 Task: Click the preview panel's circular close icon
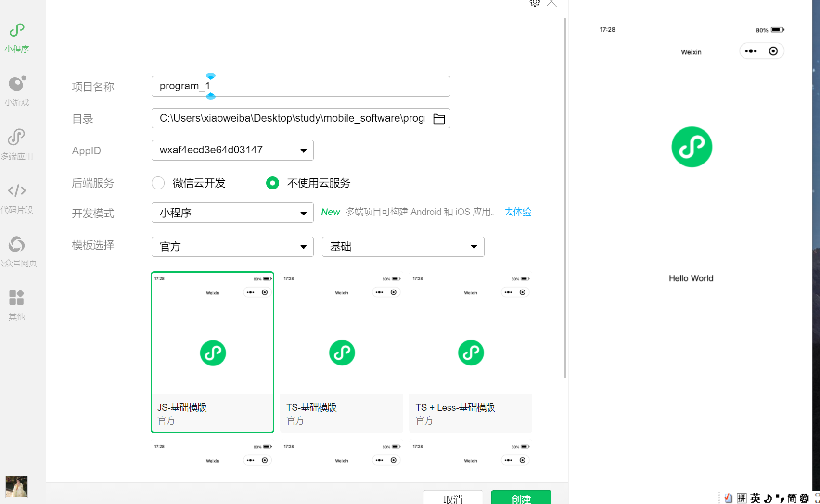click(773, 51)
